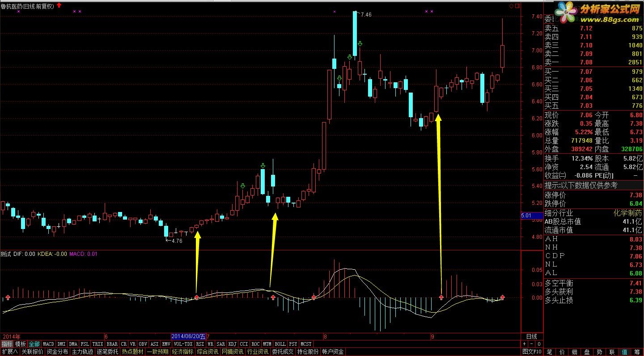Open 图文F10 company information
Image resolution: width=644 pixels, height=356 pixels.
click(532, 352)
